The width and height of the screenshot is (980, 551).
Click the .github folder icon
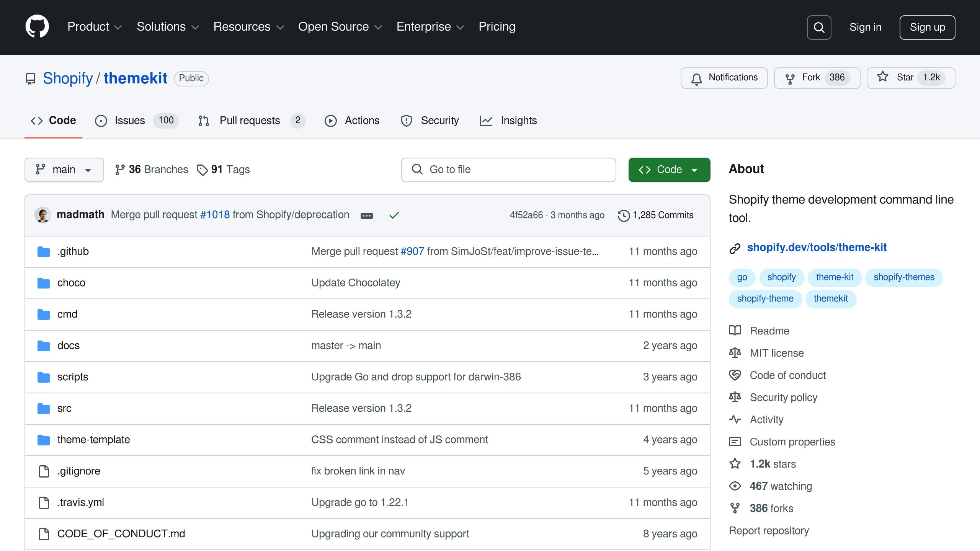(44, 252)
